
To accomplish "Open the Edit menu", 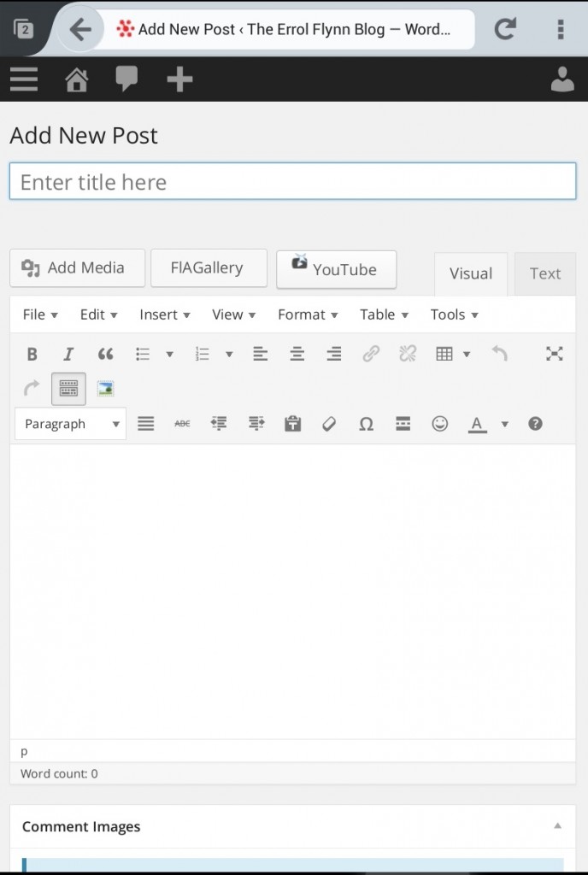I will pos(99,314).
